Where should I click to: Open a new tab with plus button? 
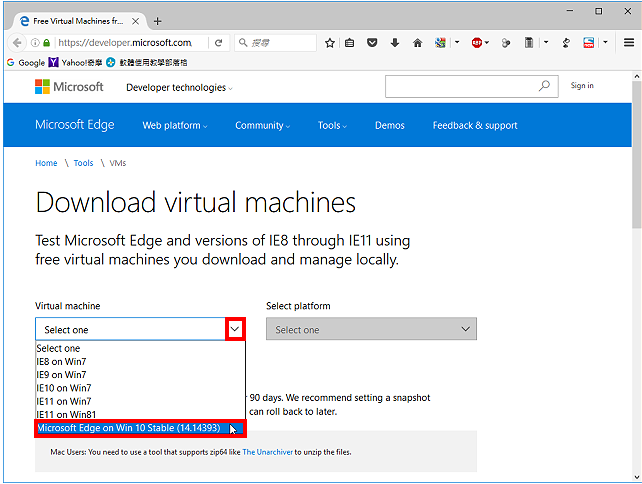click(x=157, y=21)
